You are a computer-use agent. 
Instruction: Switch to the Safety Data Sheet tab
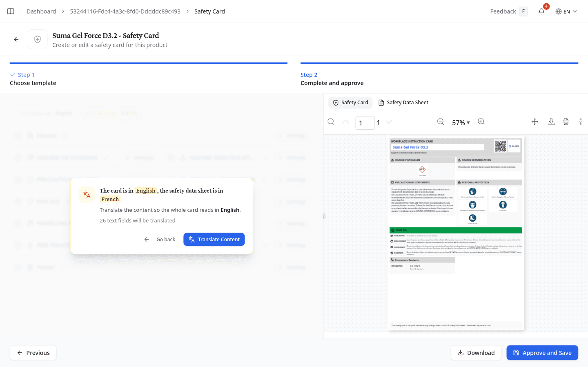[x=403, y=103]
